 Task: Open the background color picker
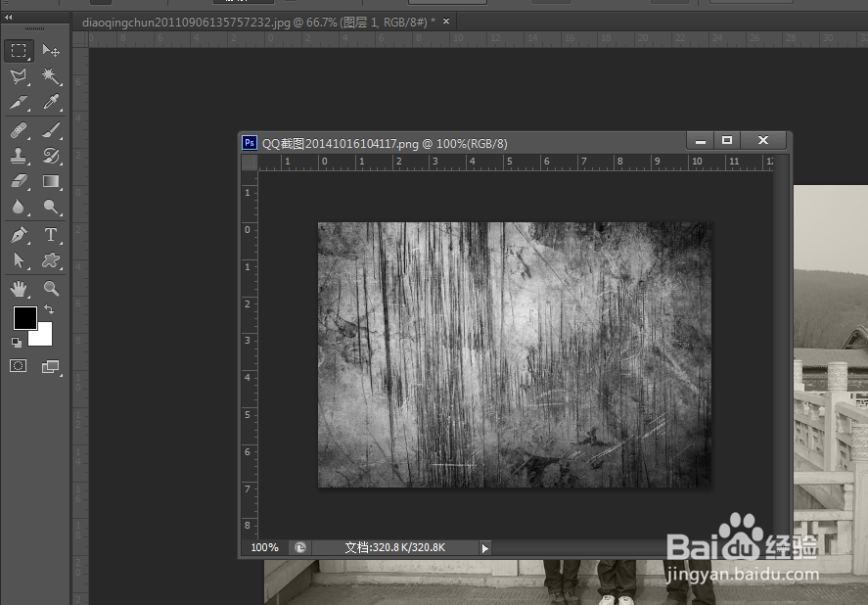coord(43,337)
